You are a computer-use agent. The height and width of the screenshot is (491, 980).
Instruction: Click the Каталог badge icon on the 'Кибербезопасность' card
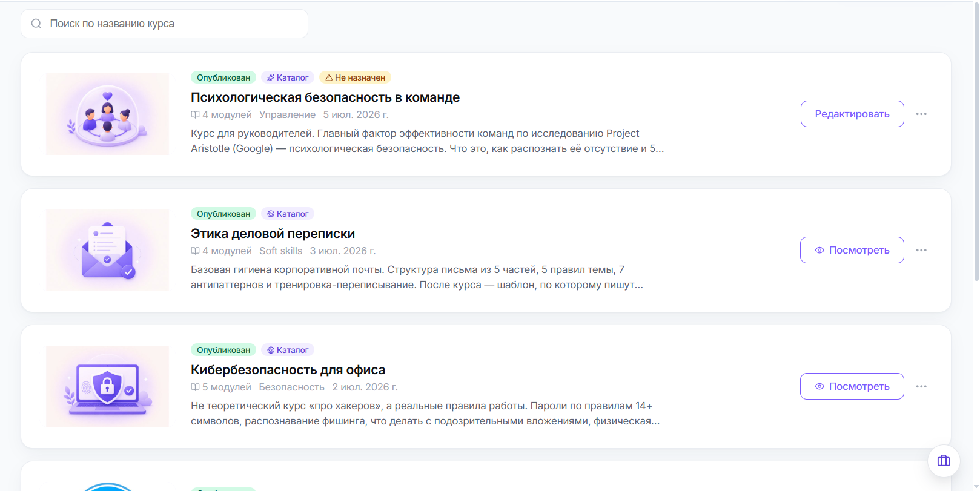pos(271,350)
